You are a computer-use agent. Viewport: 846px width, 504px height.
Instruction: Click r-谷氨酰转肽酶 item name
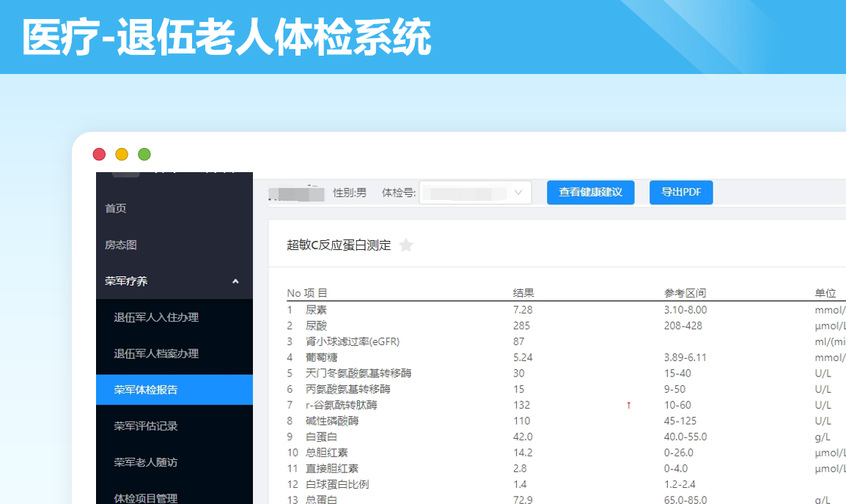[x=342, y=405]
